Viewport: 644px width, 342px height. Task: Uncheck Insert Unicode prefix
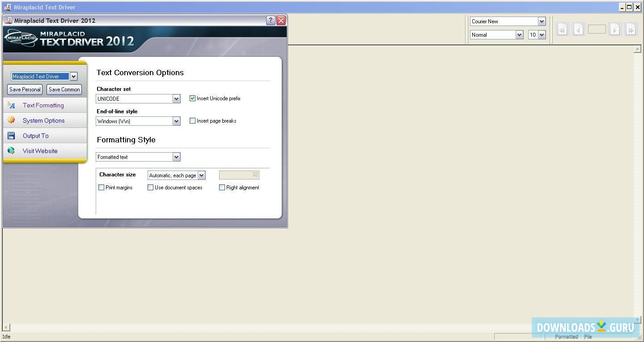[192, 98]
